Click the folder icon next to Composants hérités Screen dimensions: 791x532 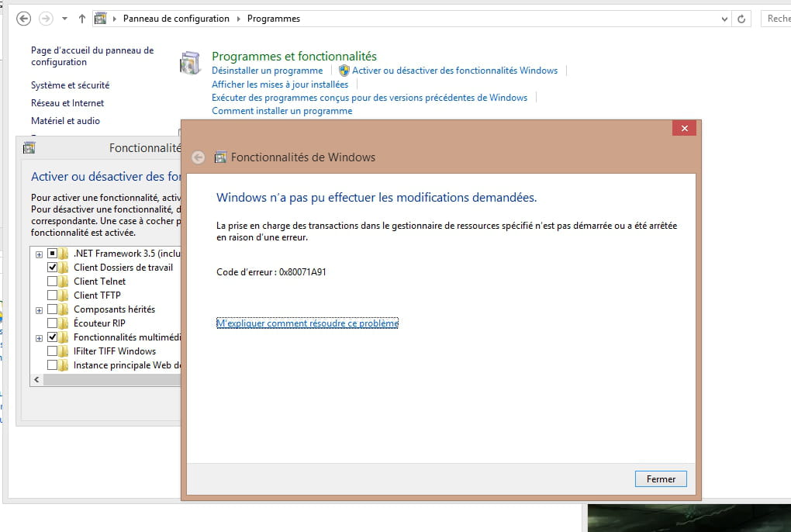click(x=64, y=309)
